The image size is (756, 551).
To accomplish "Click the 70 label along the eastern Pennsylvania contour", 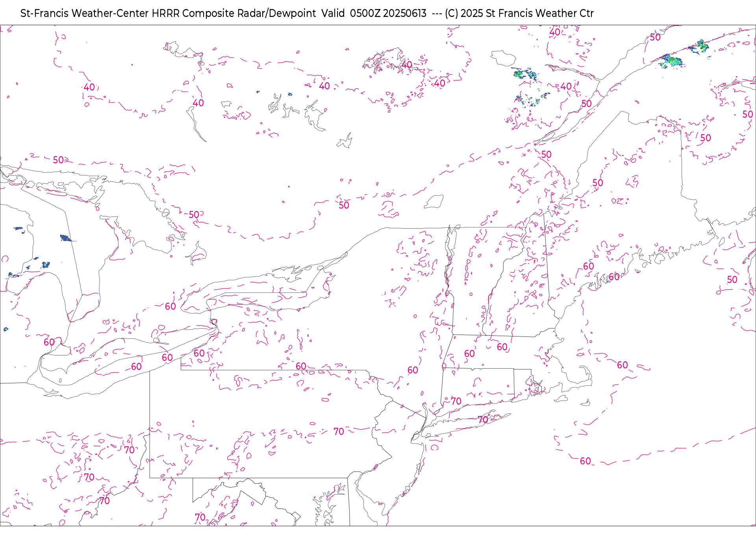I will [339, 431].
